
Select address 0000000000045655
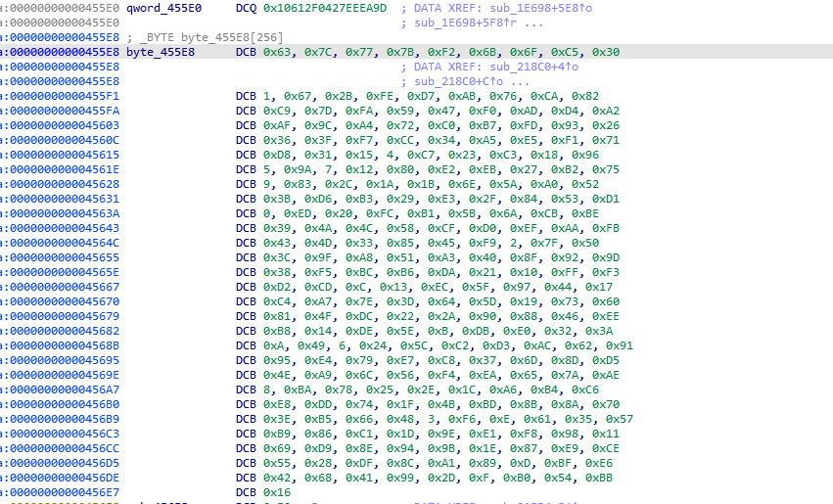click(x=65, y=257)
